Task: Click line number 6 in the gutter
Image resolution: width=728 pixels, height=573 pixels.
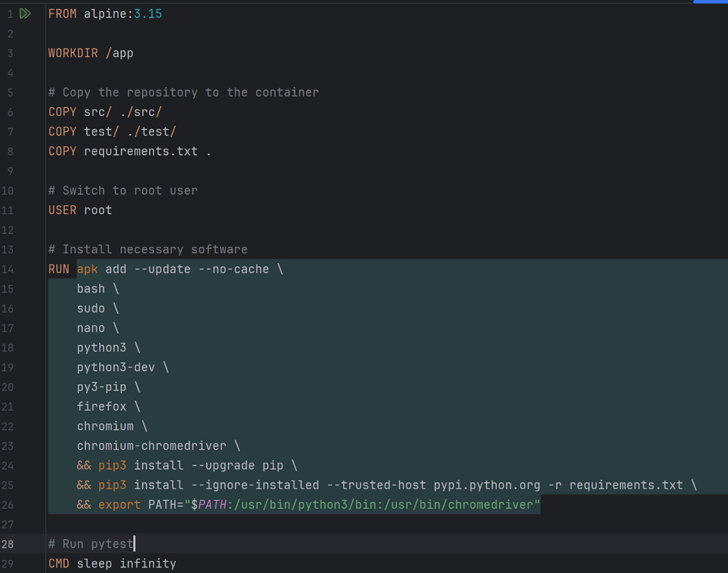Action: point(10,113)
